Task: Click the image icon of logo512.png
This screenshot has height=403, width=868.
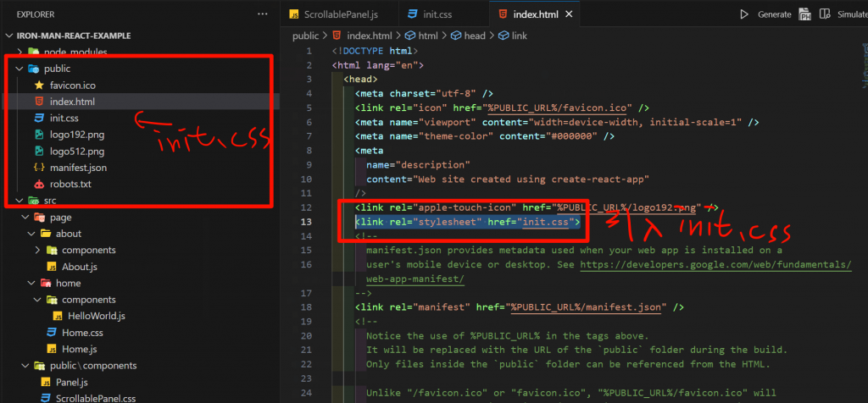Action: tap(39, 151)
